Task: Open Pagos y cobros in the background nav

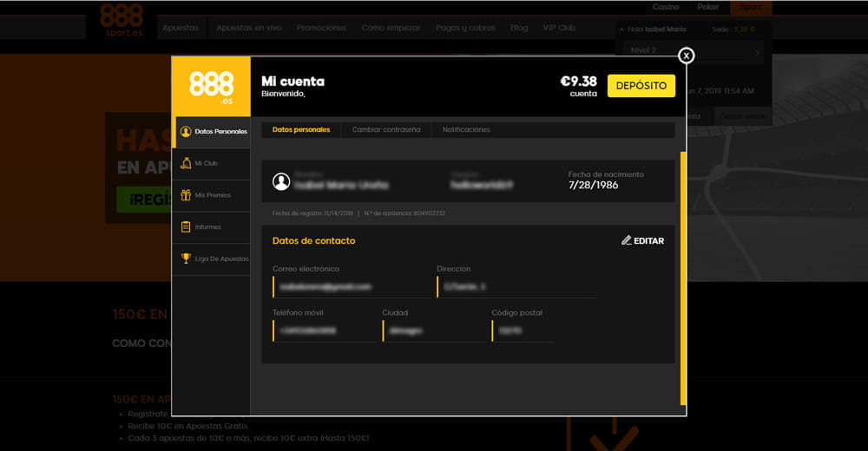Action: [x=465, y=28]
